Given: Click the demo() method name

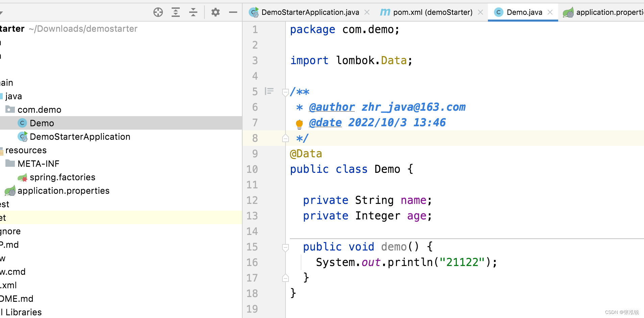Looking at the screenshot, I should pyautogui.click(x=394, y=247).
